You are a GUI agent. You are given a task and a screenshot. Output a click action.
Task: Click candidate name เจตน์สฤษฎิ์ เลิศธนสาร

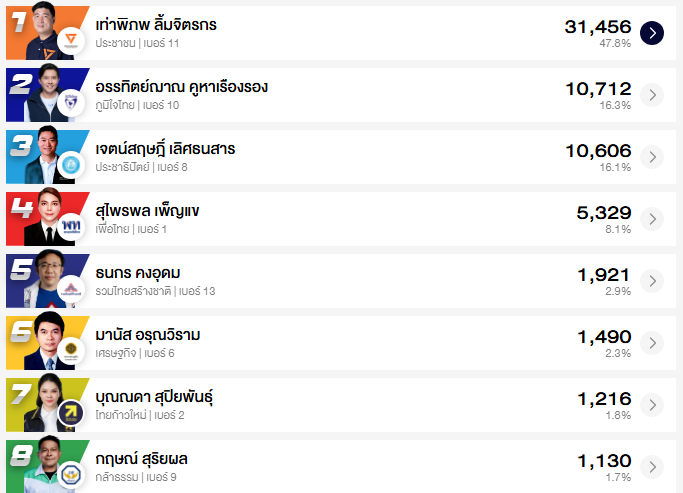coord(166,149)
